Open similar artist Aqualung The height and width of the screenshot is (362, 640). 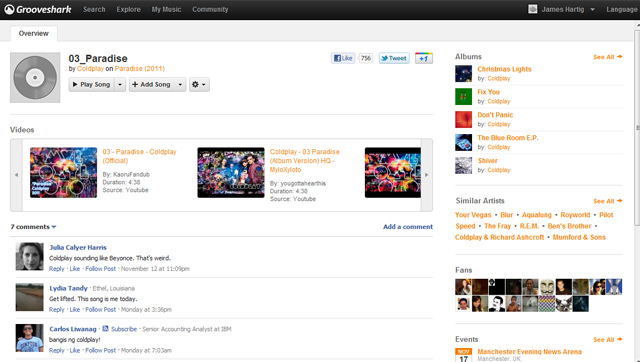(x=536, y=215)
